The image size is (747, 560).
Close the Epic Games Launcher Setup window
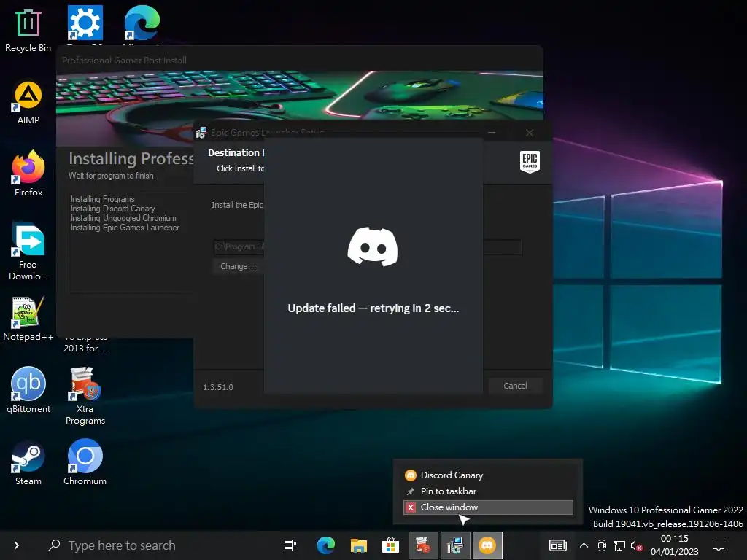530,133
